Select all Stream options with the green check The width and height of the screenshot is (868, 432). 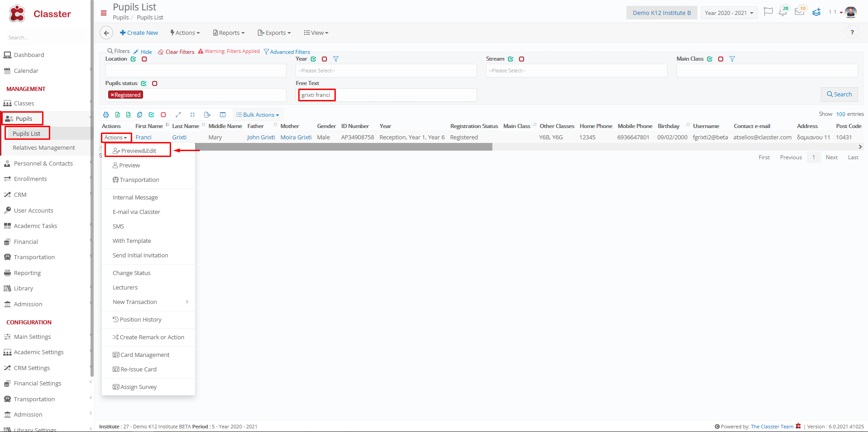511,59
